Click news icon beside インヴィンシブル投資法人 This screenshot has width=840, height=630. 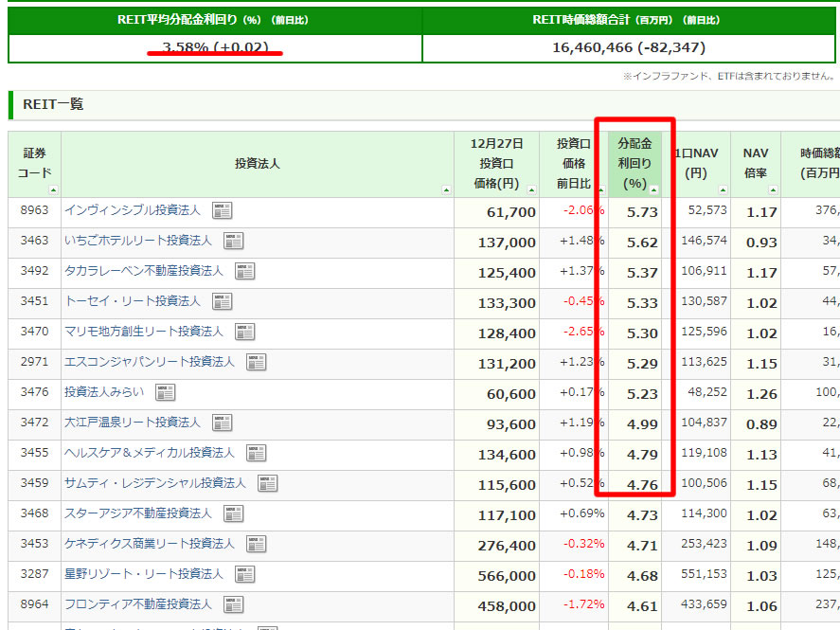pyautogui.click(x=223, y=210)
